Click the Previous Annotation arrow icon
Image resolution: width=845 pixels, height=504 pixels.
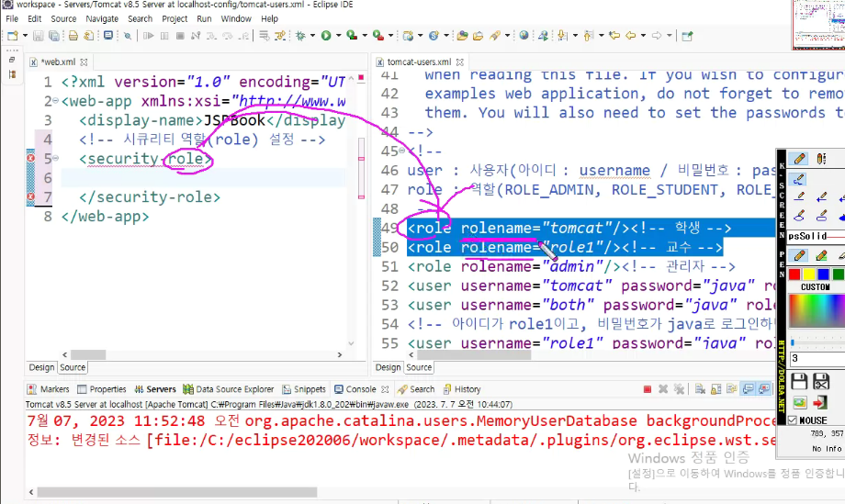(x=589, y=36)
